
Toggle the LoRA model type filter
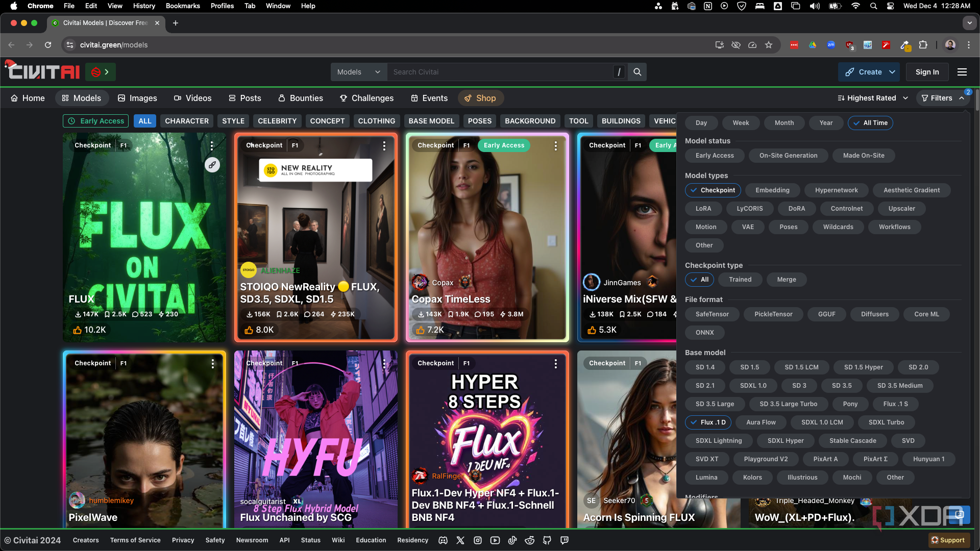coord(703,209)
